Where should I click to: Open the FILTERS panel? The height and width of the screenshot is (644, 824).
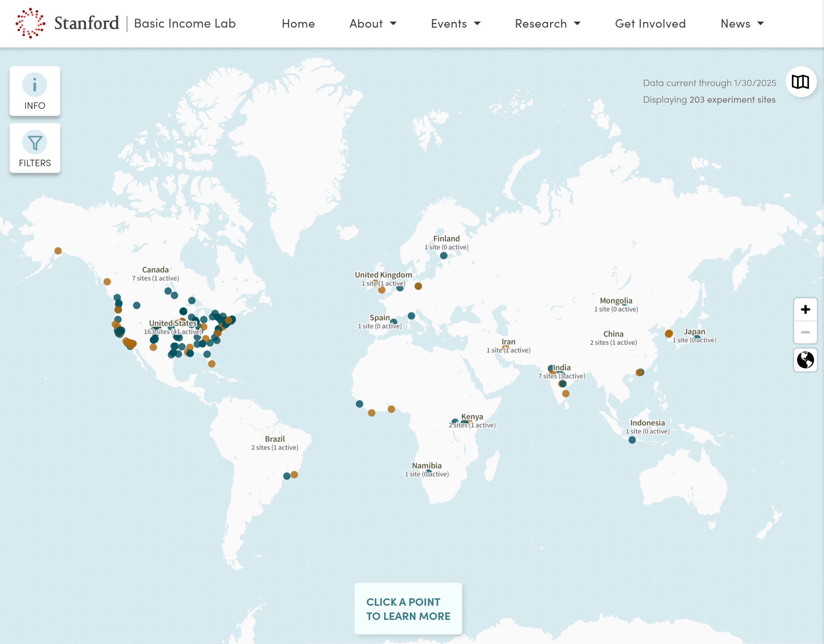(x=35, y=148)
